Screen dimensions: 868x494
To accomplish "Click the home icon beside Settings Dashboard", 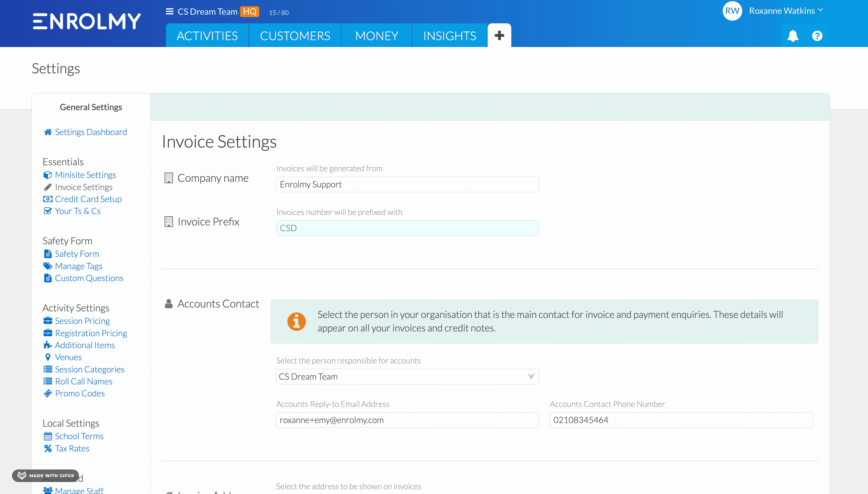I will (x=48, y=132).
